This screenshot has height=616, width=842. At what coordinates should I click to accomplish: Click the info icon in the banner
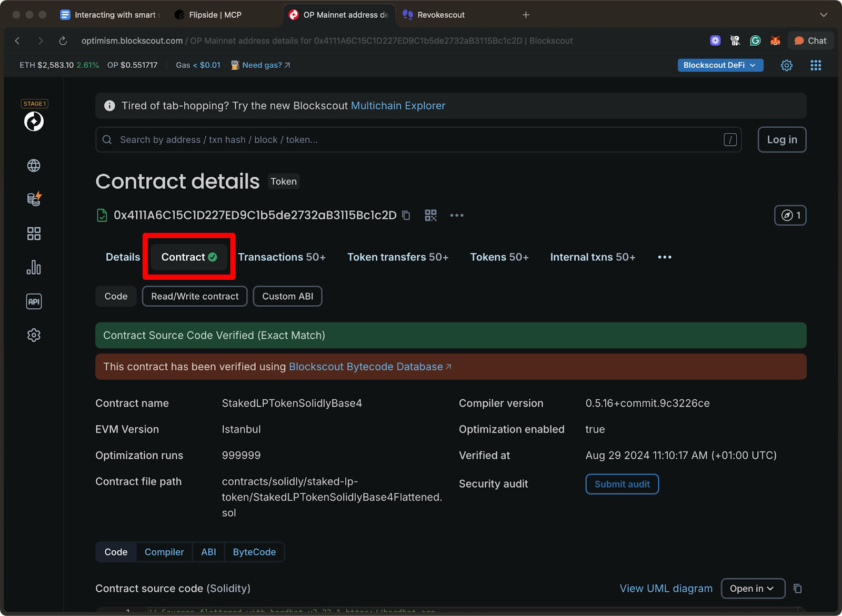pos(109,106)
